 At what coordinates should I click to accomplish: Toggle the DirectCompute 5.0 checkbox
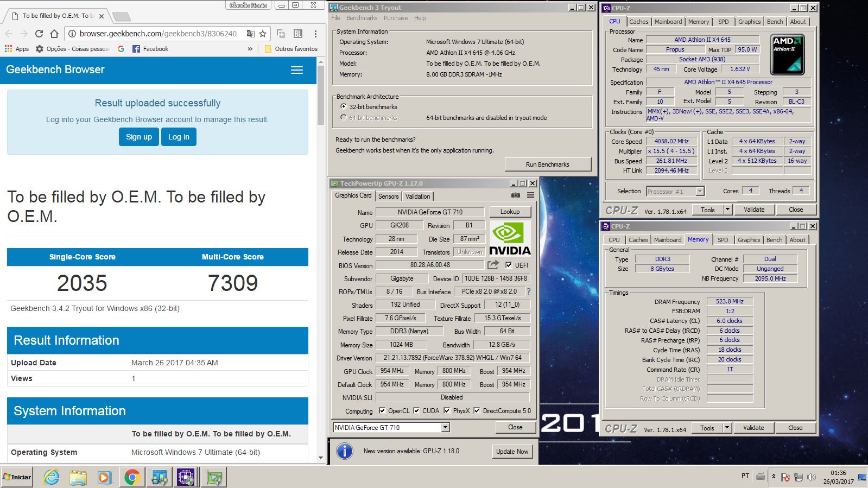(x=477, y=411)
